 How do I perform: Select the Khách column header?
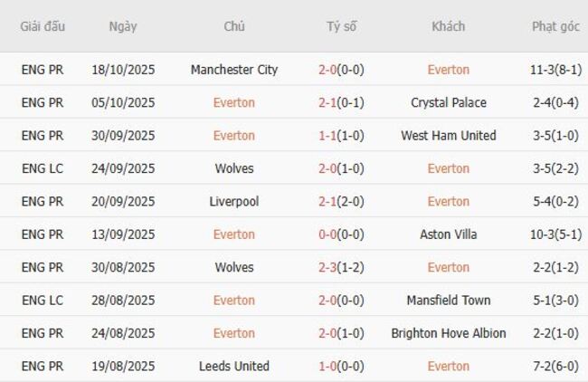pyautogui.click(x=448, y=26)
